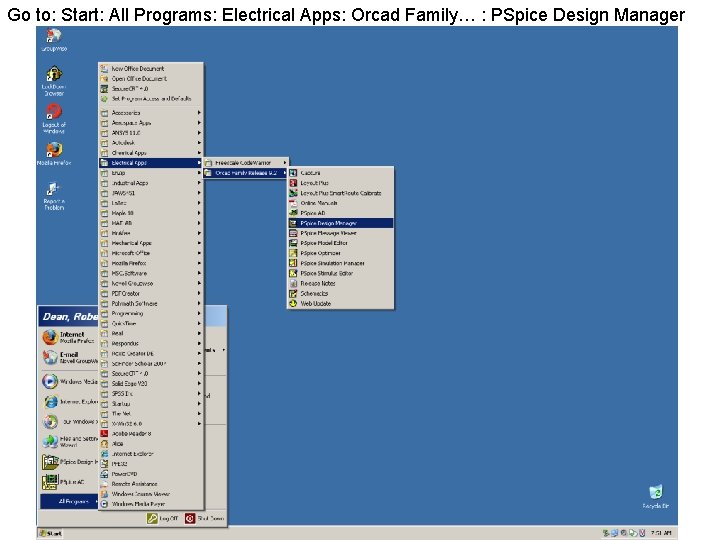Expand the Solid Edge V20 folder
This screenshot has width=720, height=540.
(151, 383)
